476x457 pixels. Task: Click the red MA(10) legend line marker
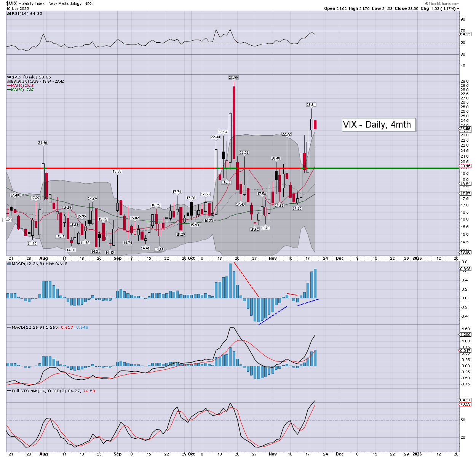(9, 86)
